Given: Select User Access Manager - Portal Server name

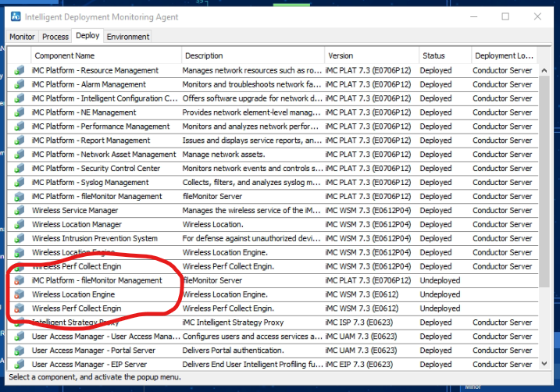Looking at the screenshot, I should click(x=94, y=351).
